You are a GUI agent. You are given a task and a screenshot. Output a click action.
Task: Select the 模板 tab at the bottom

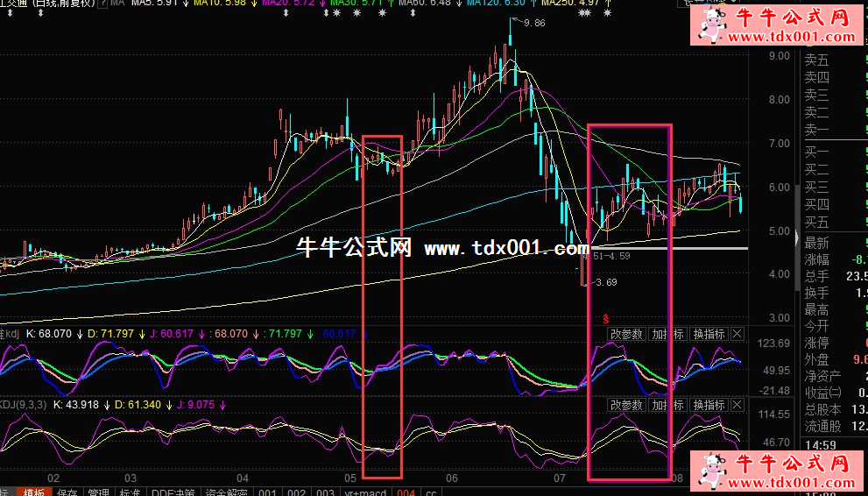(34, 492)
